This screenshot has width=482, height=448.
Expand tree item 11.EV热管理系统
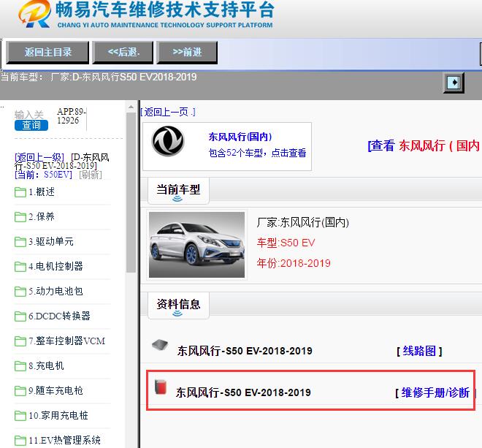64,440
